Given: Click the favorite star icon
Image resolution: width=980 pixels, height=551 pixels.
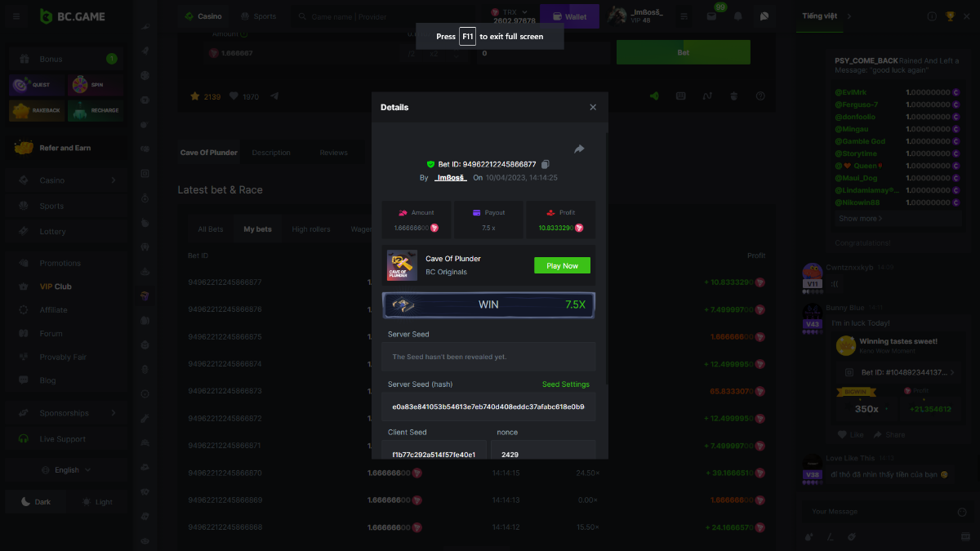Looking at the screenshot, I should pyautogui.click(x=195, y=96).
